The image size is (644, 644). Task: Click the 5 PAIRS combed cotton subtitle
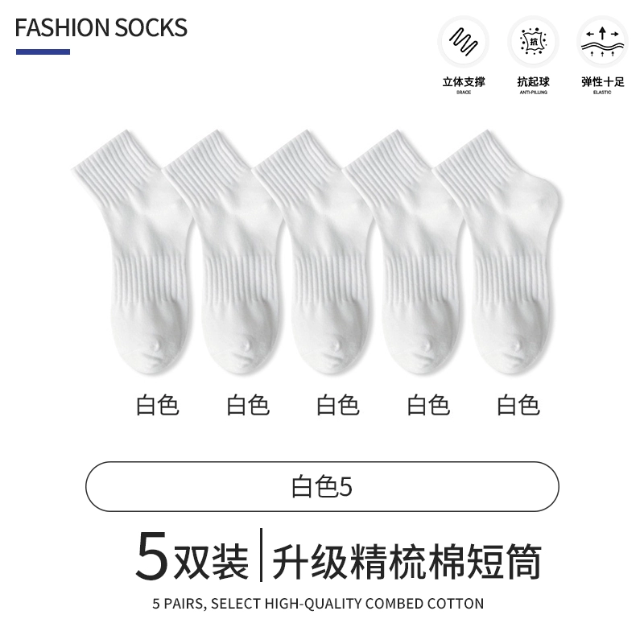coord(318,604)
